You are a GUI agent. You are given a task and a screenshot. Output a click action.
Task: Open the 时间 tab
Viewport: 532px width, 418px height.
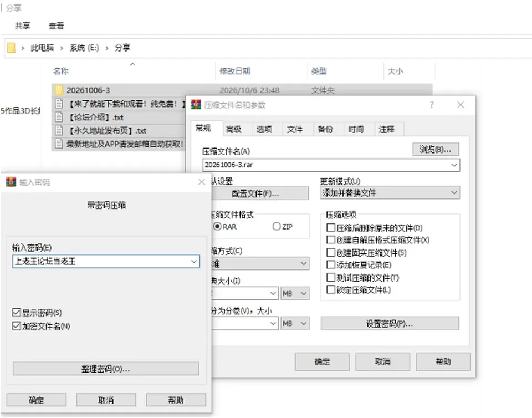pos(356,129)
